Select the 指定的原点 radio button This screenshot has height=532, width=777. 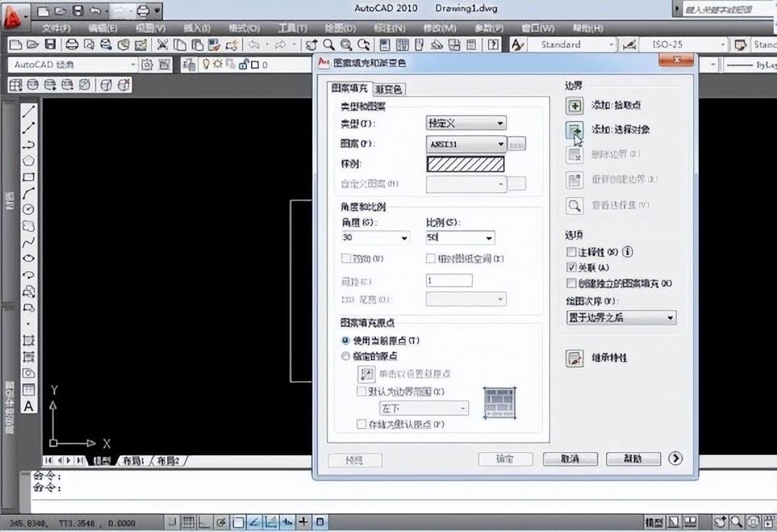pyautogui.click(x=345, y=356)
